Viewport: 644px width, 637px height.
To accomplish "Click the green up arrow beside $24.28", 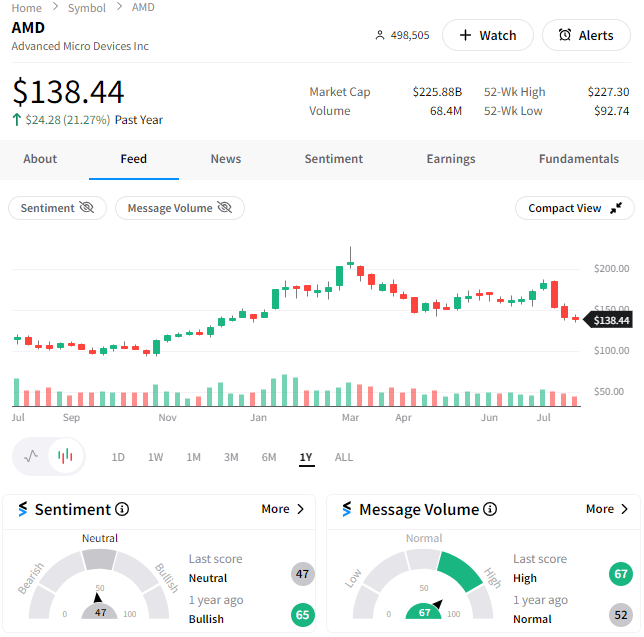I will point(16,120).
